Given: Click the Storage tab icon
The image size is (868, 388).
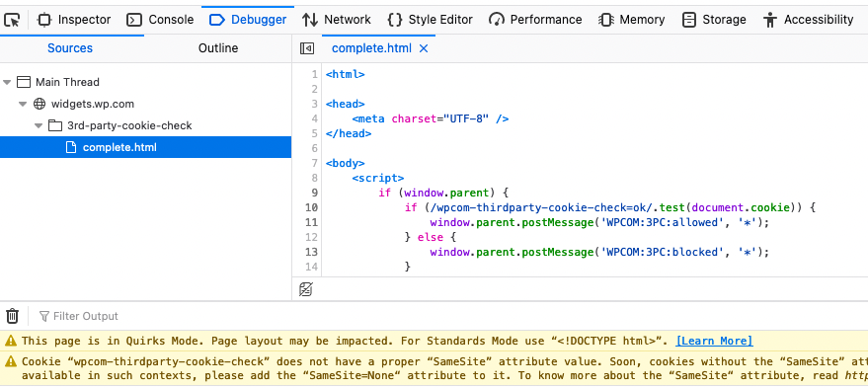Looking at the screenshot, I should (x=688, y=20).
